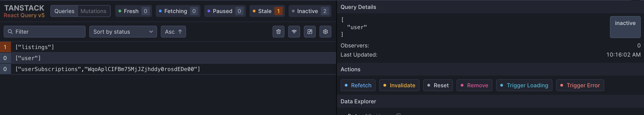644x115 pixels.
Task: Toggle the Inactive status filter
Action: pyautogui.click(x=310, y=11)
